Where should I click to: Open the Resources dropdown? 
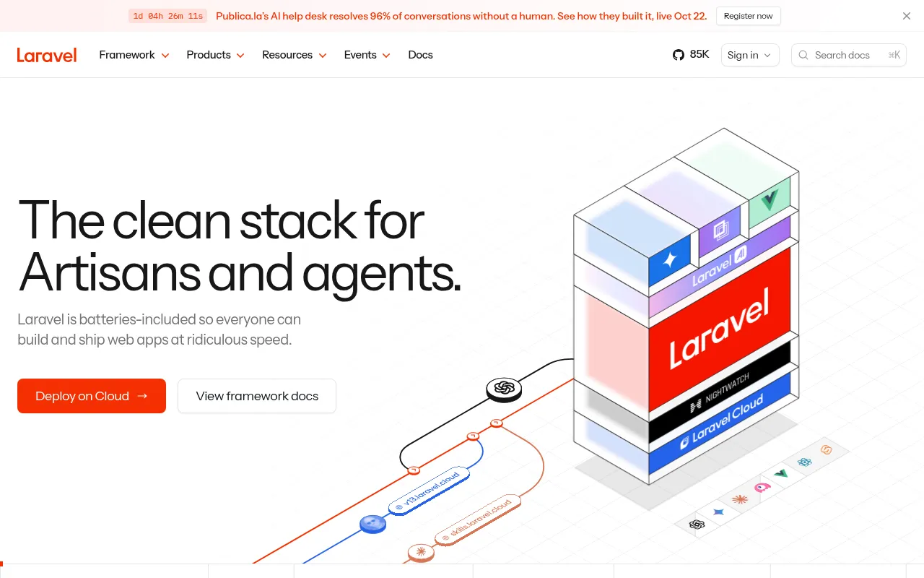pos(295,55)
